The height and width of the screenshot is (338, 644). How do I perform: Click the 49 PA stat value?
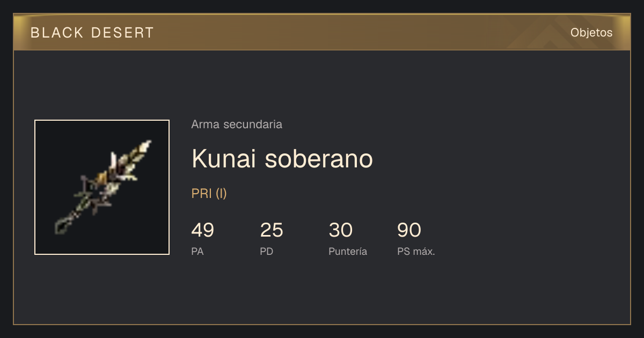(203, 230)
